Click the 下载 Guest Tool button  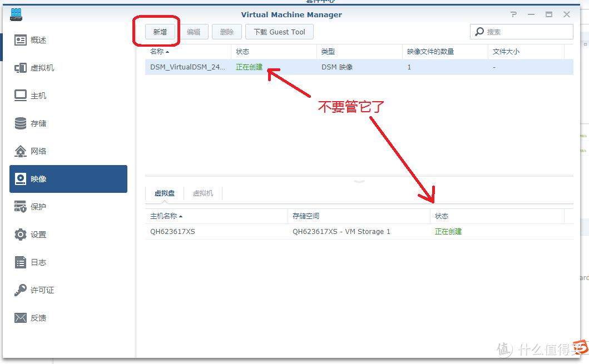click(279, 32)
